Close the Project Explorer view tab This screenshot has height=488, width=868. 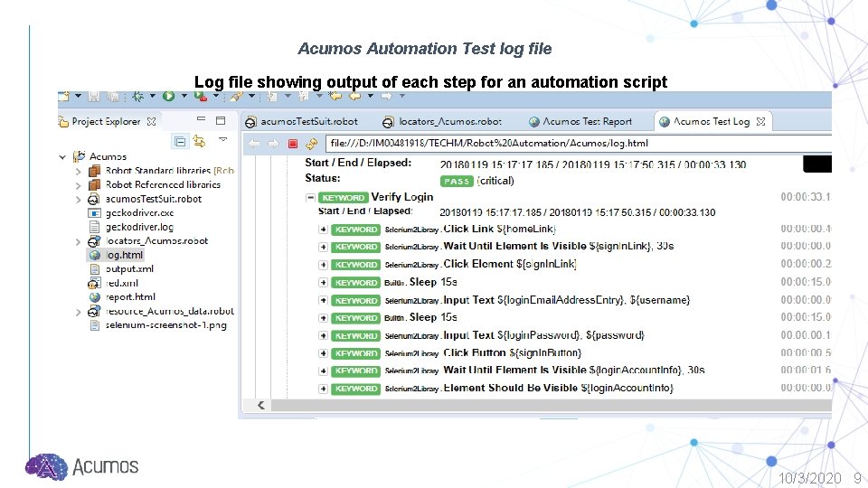coord(151,121)
